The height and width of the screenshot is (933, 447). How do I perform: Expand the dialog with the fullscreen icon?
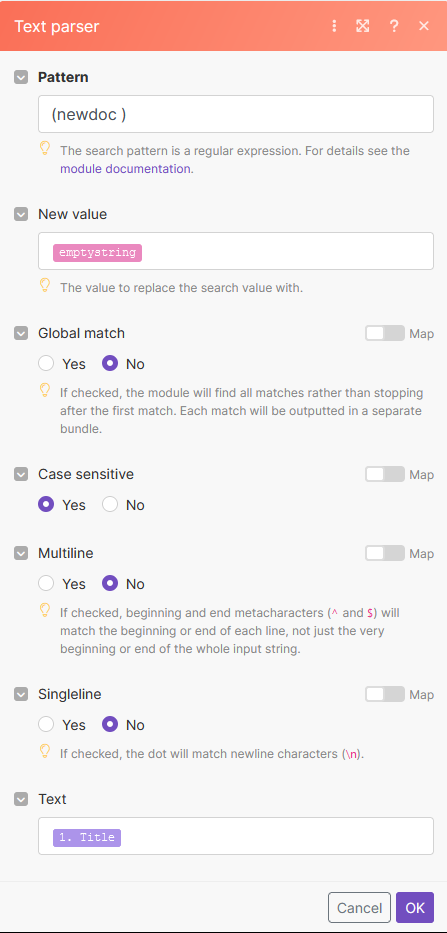[x=362, y=26]
